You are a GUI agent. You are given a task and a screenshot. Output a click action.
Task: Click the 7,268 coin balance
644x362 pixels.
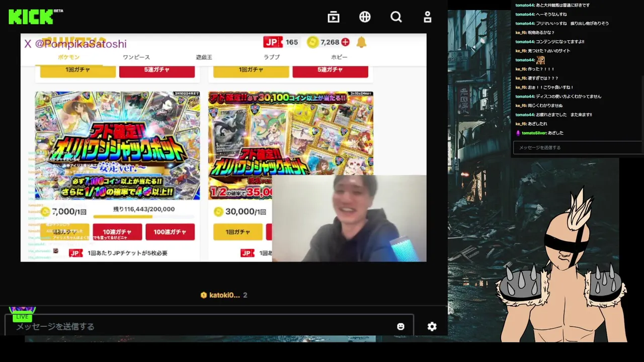coord(330,42)
